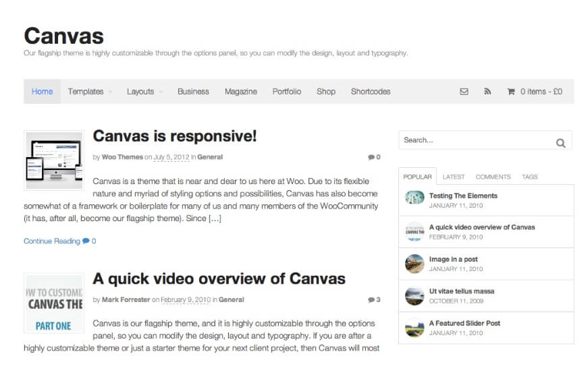Click comment bubble on Canvas is responsive post

tap(371, 157)
